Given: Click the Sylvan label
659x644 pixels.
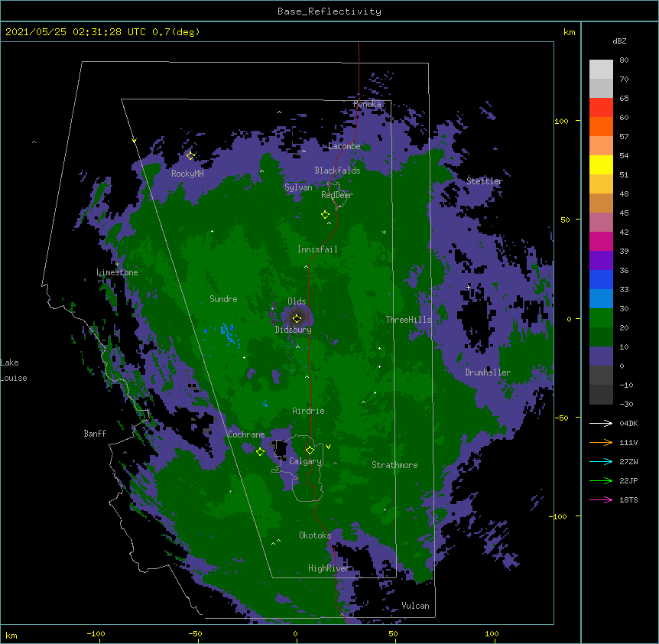Looking at the screenshot, I should (x=298, y=187).
